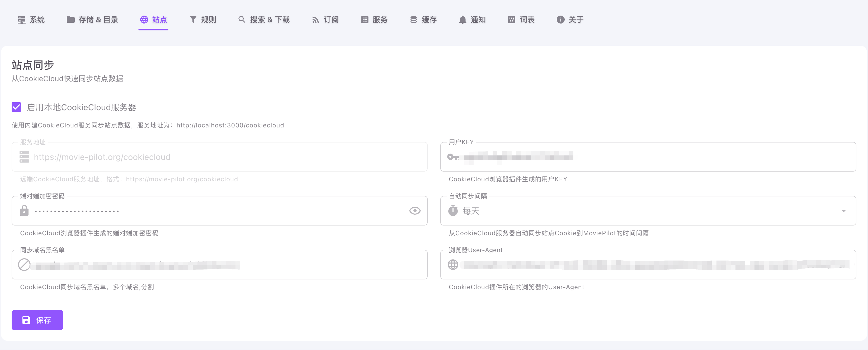Expand the 自动同步间隔 dropdown arrow
Screen dimensions: 868x350
(843, 211)
